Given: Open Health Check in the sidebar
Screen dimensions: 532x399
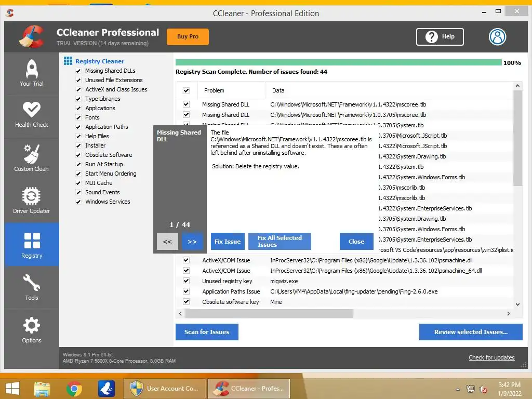Looking at the screenshot, I should tap(32, 115).
